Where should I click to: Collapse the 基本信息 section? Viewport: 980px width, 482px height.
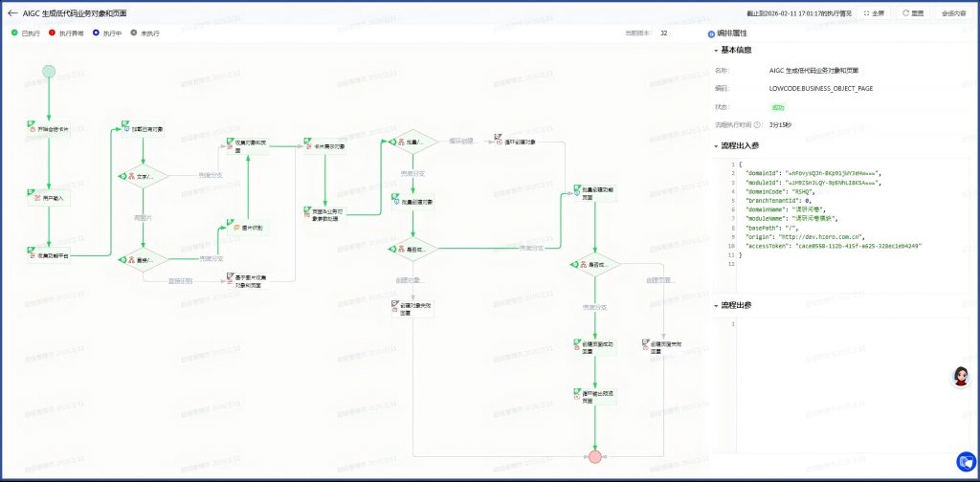(x=715, y=50)
